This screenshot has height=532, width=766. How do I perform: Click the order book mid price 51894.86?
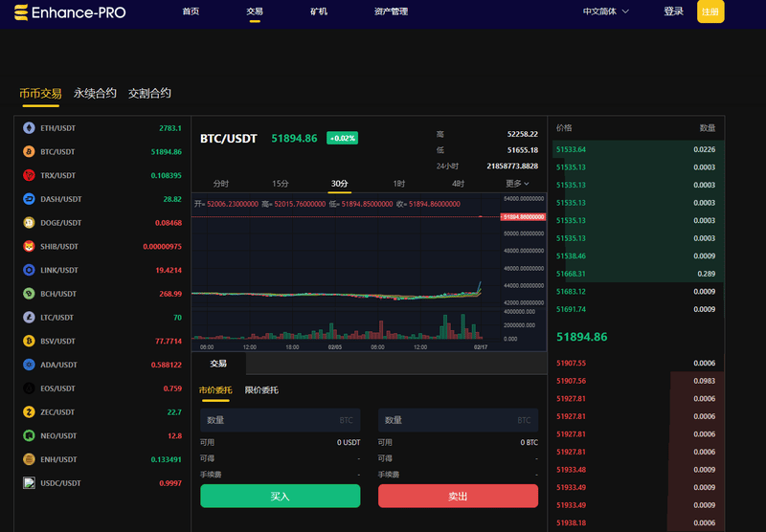coord(582,337)
